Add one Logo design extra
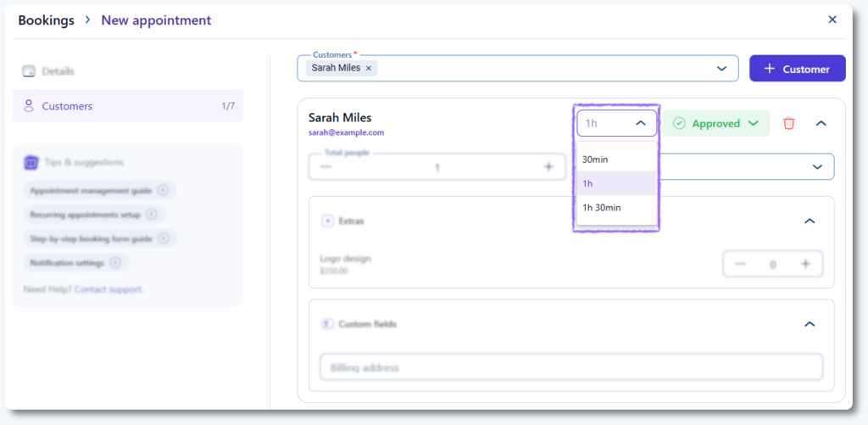 tap(805, 264)
